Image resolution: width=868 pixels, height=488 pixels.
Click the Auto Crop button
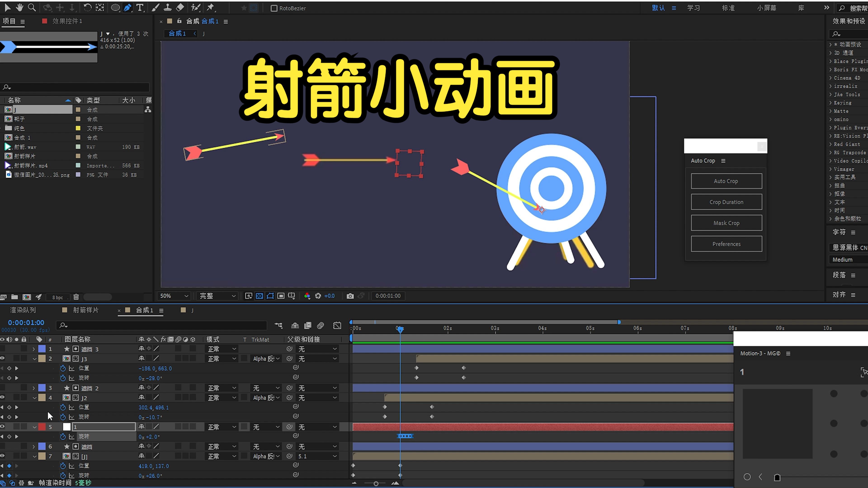tap(726, 181)
